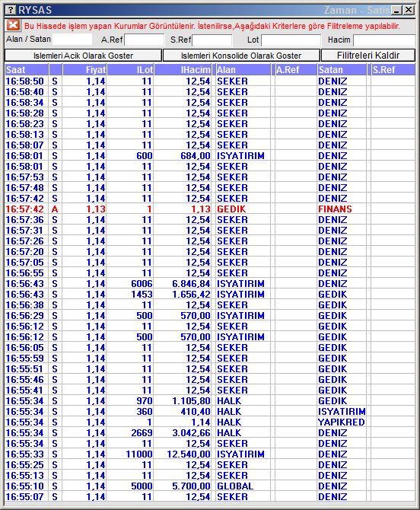Select time cell 16:56:05
420x510 pixels.
point(24,347)
